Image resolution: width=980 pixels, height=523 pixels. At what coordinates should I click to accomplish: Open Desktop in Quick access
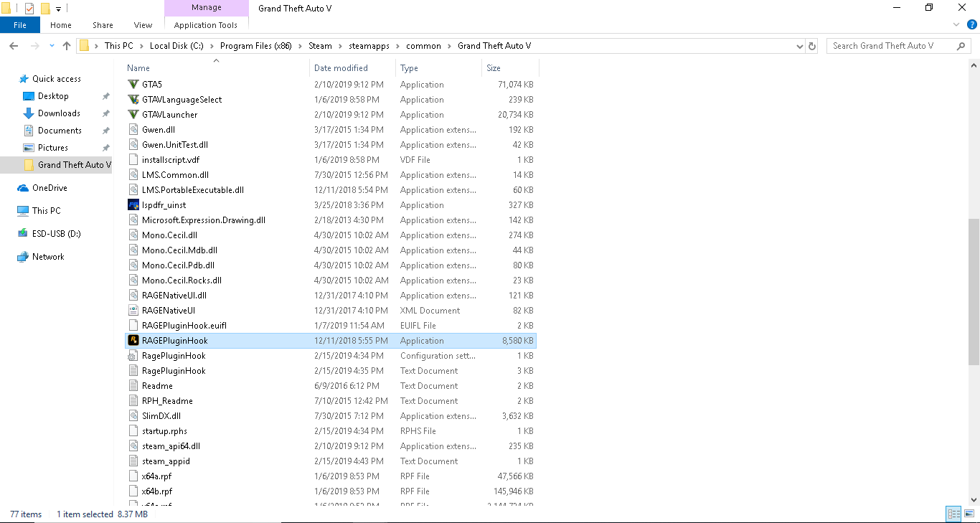(53, 96)
